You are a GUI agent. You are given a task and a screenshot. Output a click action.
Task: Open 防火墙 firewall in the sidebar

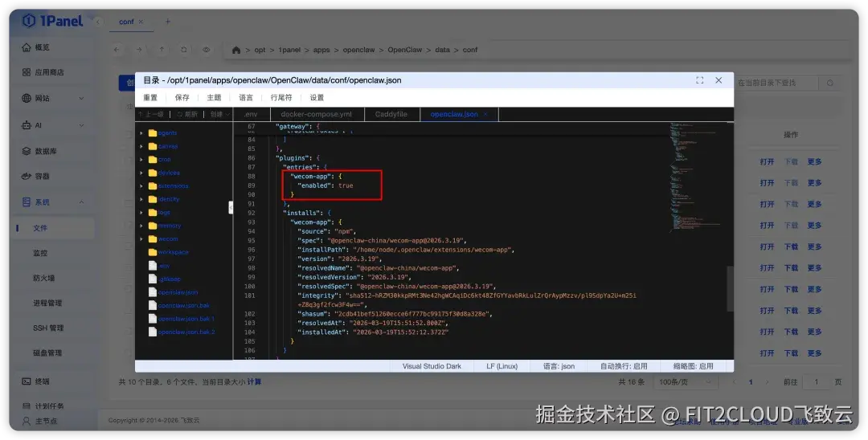43,278
